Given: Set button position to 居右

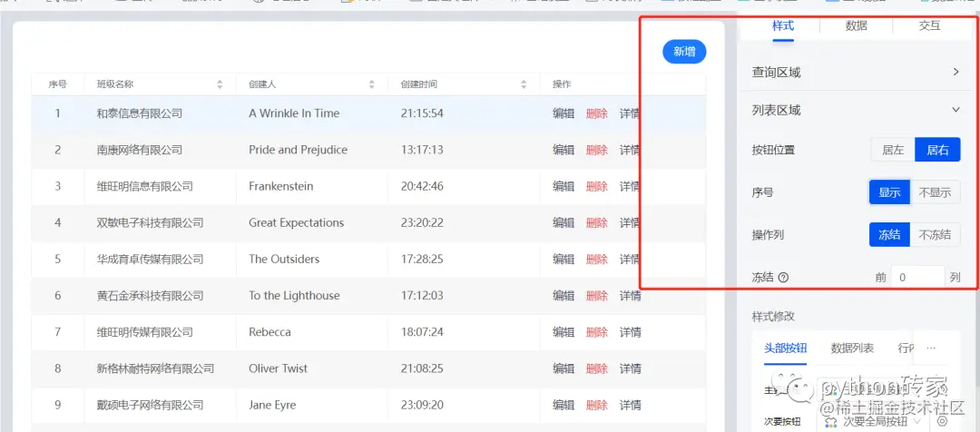Looking at the screenshot, I should click(937, 150).
